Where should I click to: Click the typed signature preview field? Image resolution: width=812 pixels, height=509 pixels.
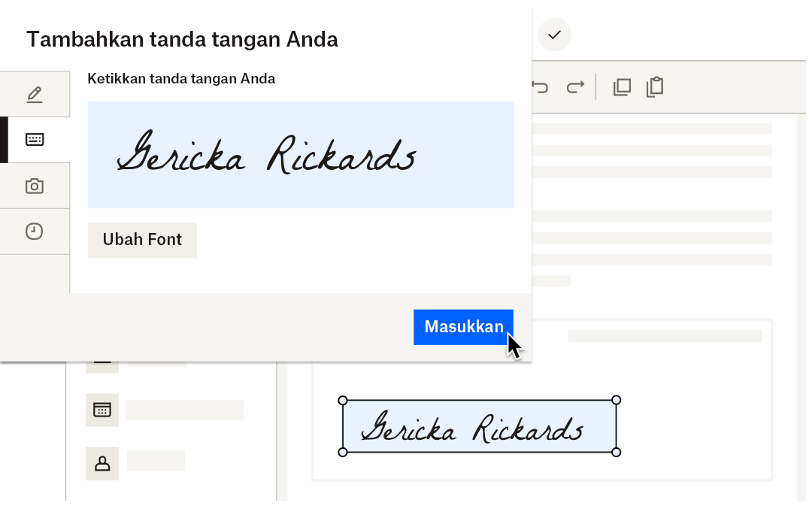(301, 155)
